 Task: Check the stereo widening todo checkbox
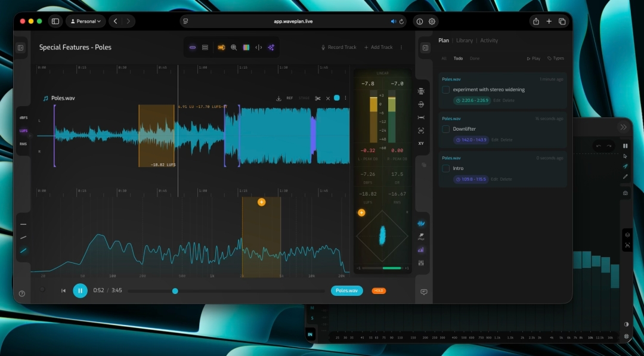coord(445,89)
